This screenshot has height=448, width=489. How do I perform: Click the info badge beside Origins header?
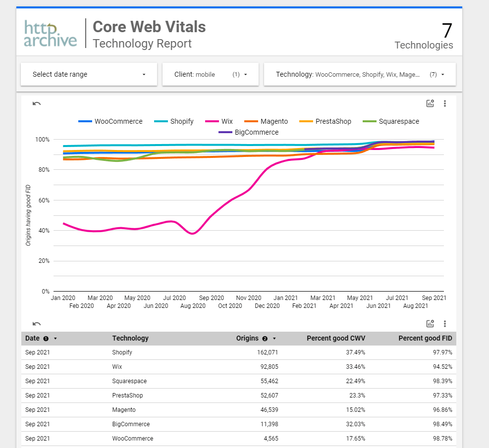pos(265,339)
